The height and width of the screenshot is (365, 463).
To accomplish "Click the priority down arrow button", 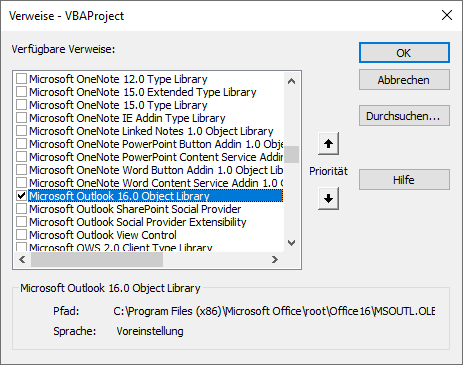I will [328, 199].
